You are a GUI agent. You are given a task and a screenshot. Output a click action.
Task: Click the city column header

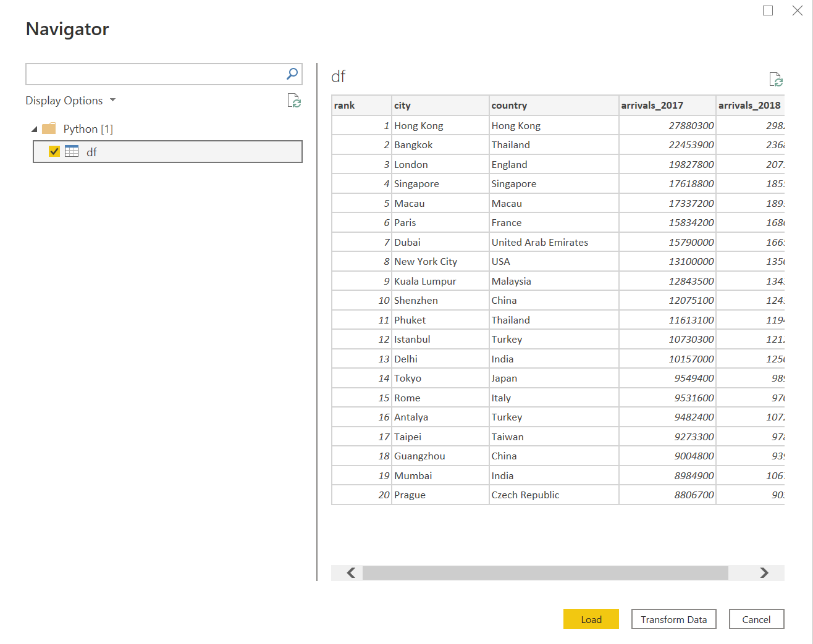pos(440,106)
